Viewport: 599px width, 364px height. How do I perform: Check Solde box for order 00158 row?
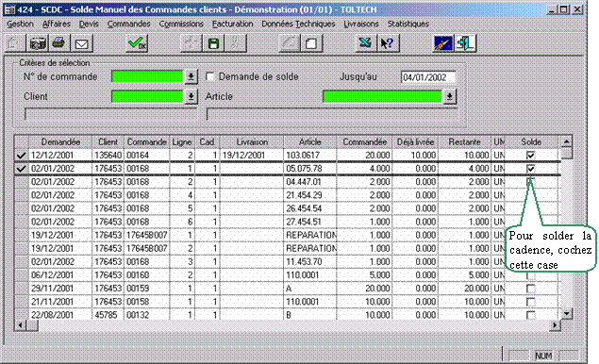[x=530, y=302]
